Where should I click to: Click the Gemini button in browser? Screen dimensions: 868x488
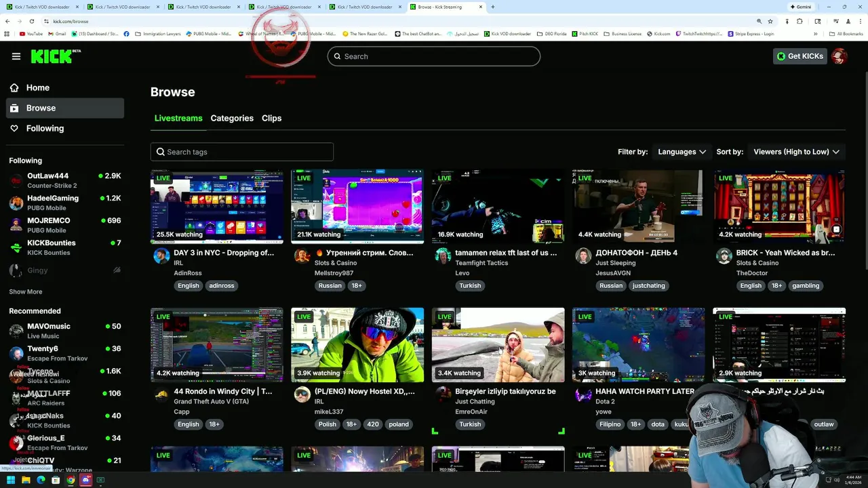(801, 7)
